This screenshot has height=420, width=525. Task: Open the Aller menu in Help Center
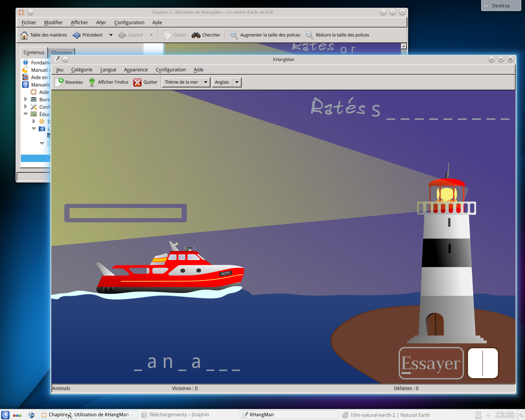[101, 23]
